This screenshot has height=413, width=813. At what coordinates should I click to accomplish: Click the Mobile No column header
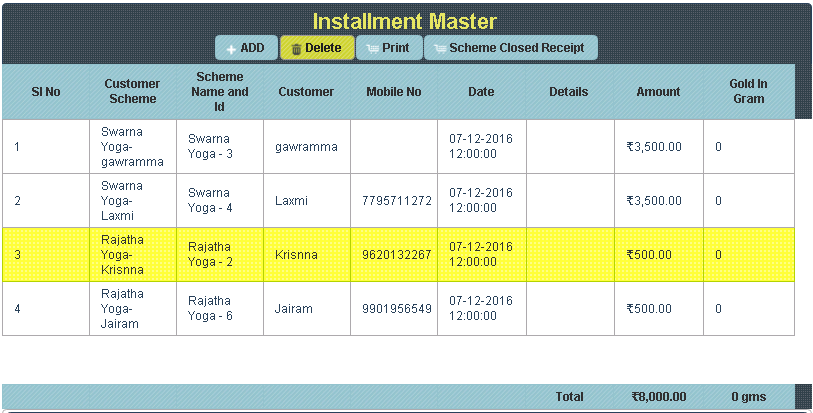(x=394, y=92)
